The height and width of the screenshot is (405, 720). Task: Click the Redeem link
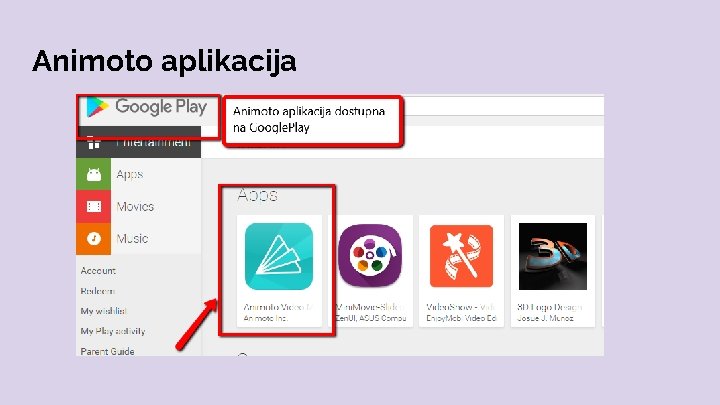click(97, 291)
